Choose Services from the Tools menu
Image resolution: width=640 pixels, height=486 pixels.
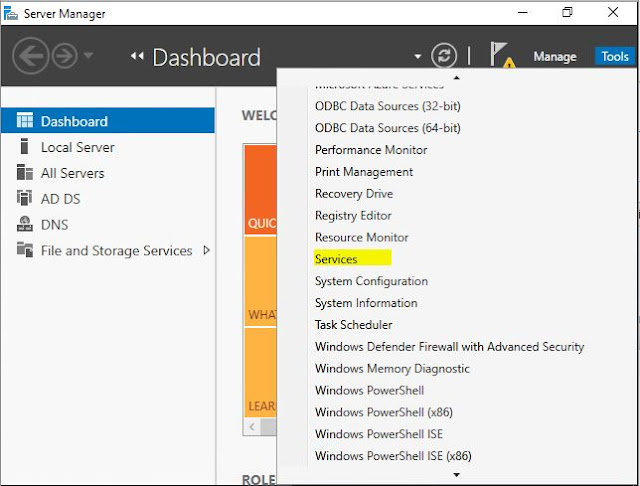click(x=336, y=259)
